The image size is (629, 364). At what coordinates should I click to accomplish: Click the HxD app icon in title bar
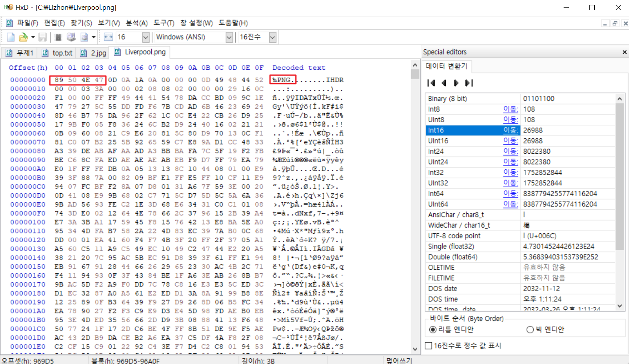8,7
